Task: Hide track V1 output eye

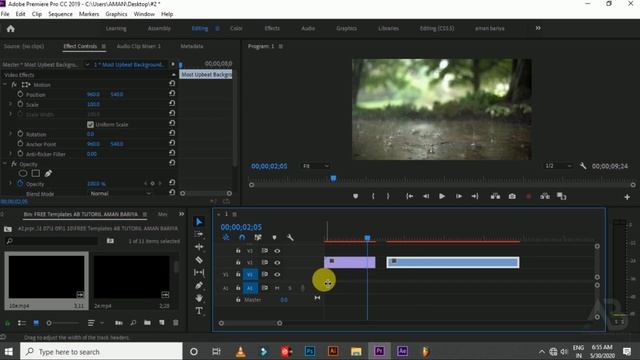Action: click(277, 274)
